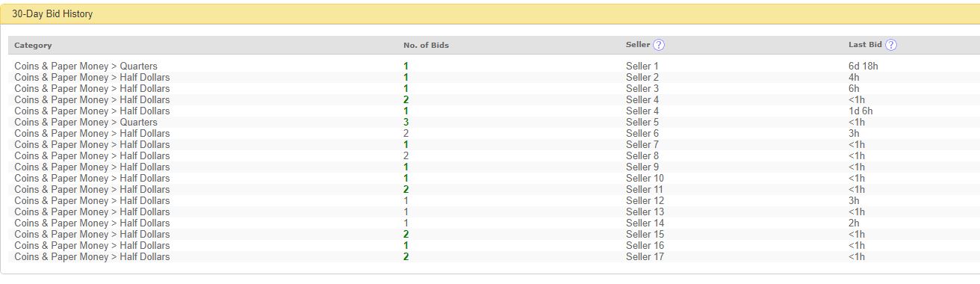Click the bid count 1 in Seller 14 row
The height and width of the screenshot is (284, 980).
click(406, 223)
